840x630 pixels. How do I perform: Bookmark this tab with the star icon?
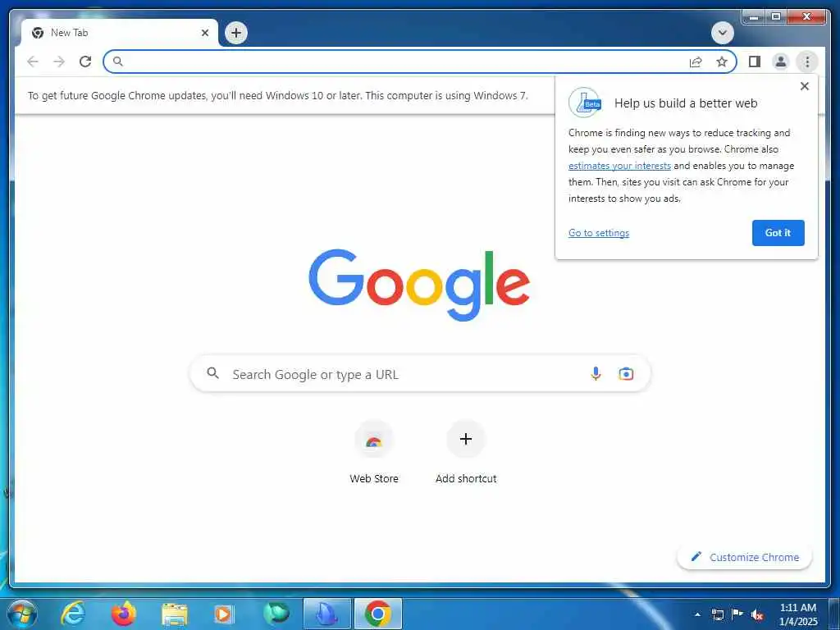722,62
